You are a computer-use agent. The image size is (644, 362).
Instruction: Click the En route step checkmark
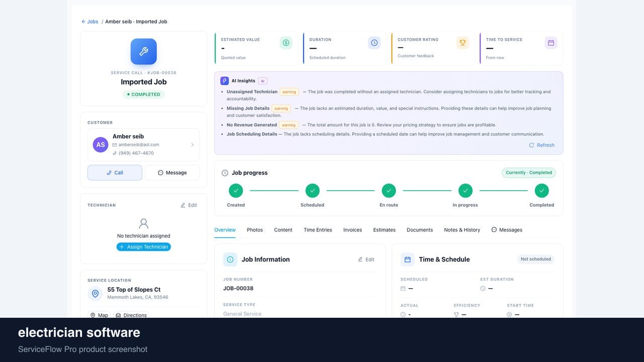[388, 191]
